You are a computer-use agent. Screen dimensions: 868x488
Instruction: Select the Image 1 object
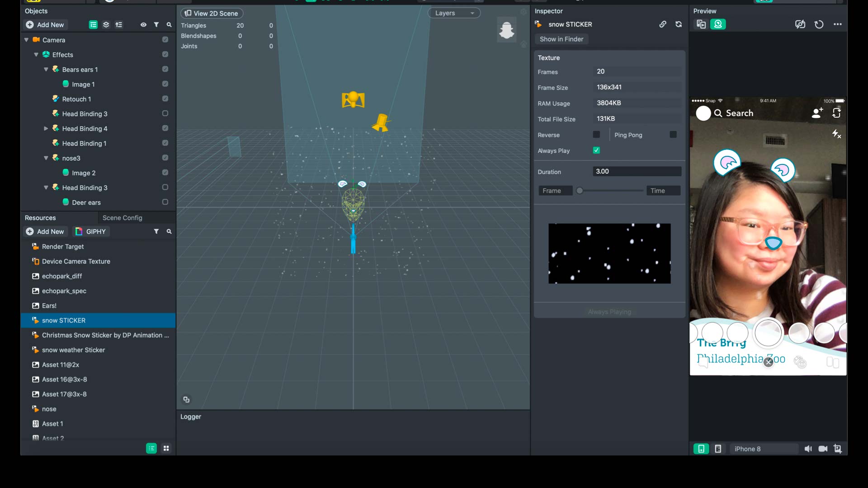(x=83, y=84)
